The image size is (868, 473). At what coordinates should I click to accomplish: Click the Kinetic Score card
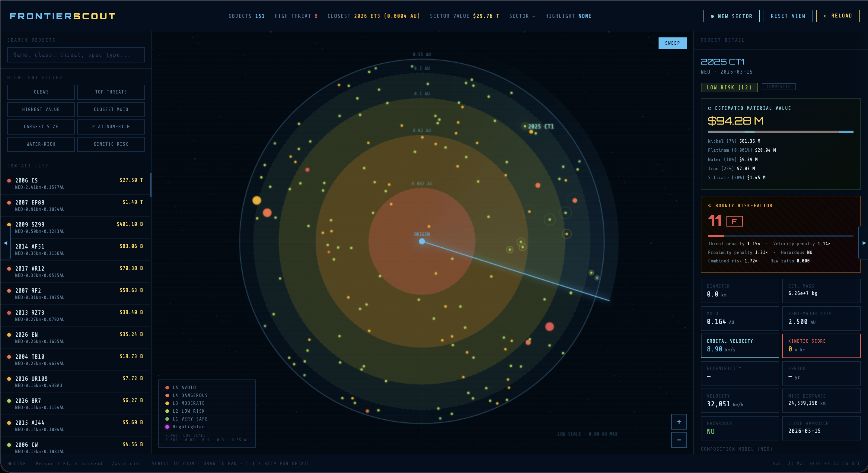(821, 345)
